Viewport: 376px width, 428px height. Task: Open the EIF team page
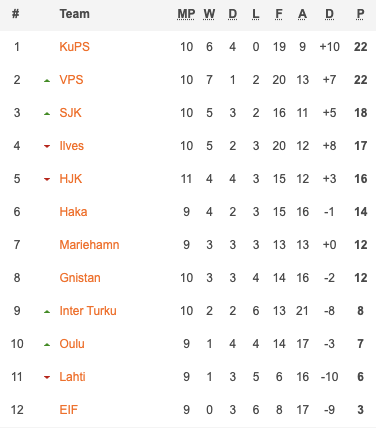(x=68, y=410)
